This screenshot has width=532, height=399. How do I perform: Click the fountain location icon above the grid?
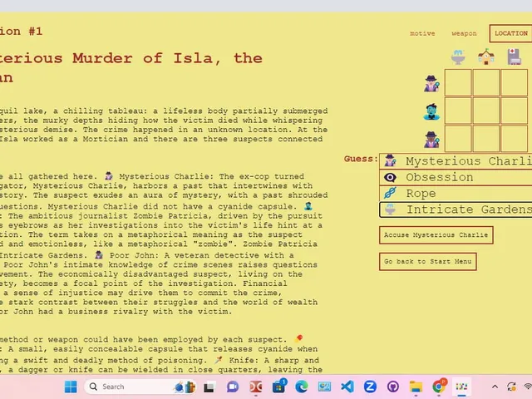coord(458,57)
